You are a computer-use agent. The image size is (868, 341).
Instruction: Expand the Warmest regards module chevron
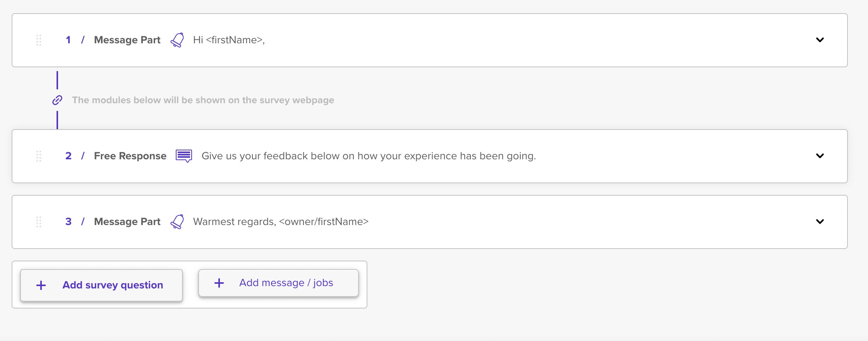tap(820, 222)
